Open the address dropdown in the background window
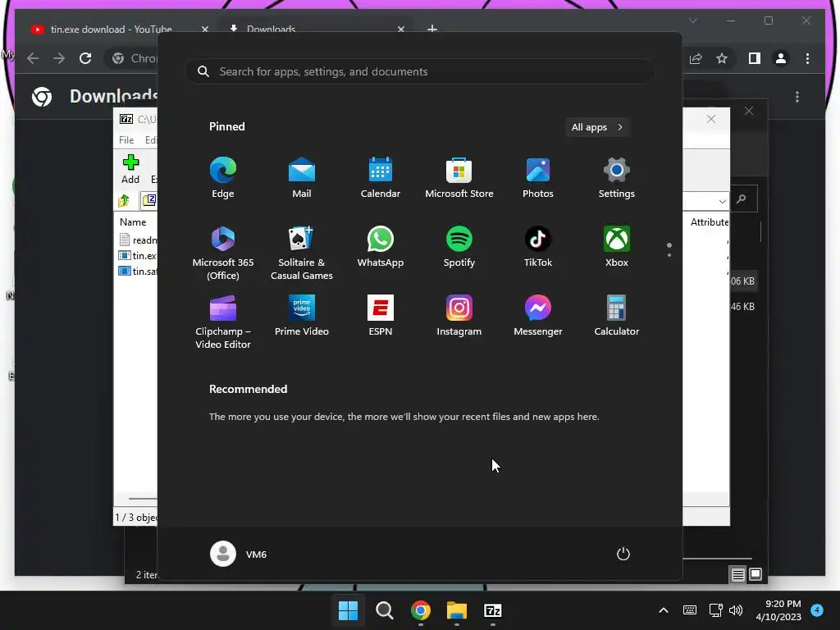 pyautogui.click(x=722, y=202)
